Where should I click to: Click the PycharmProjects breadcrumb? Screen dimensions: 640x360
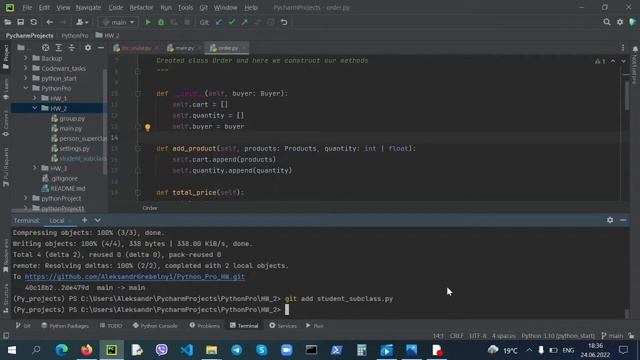click(x=29, y=36)
